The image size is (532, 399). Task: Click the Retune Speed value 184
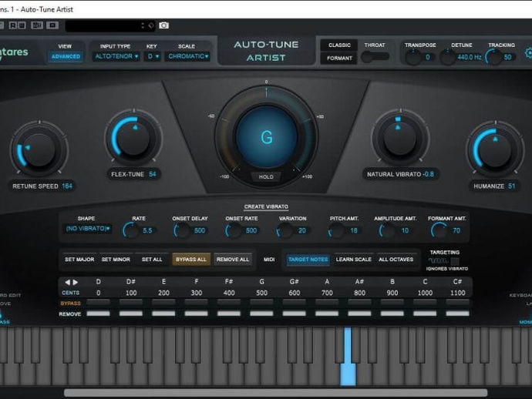tap(67, 186)
